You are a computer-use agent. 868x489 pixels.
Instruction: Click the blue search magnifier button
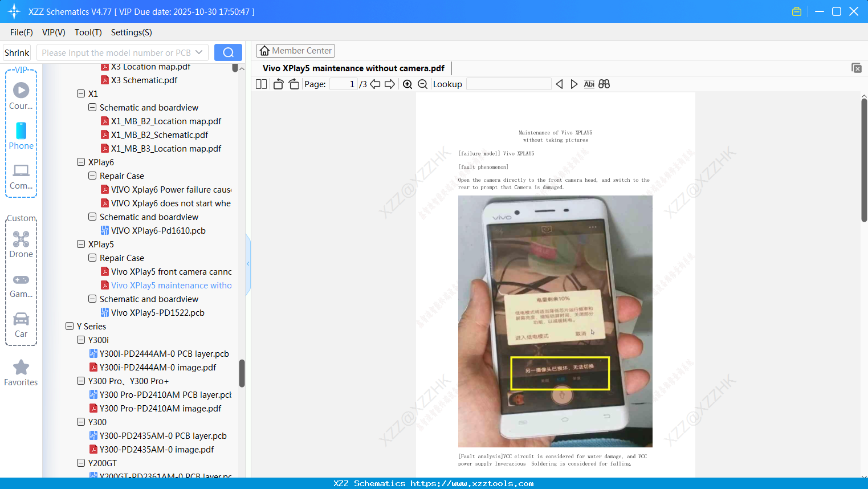[228, 52]
